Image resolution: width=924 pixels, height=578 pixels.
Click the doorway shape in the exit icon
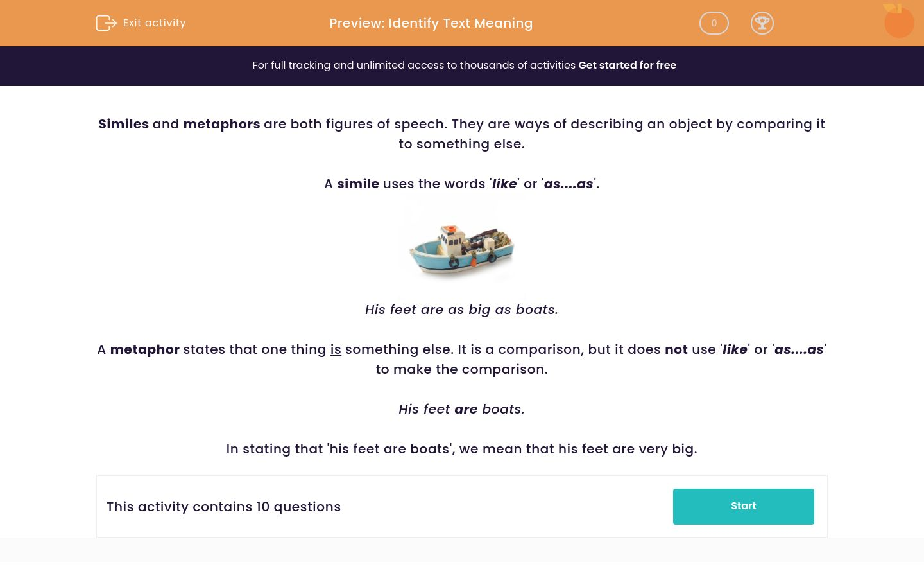pyautogui.click(x=102, y=23)
